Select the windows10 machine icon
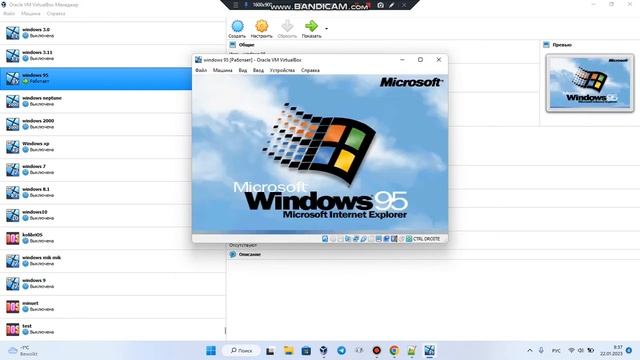This screenshot has width=640, height=360. (x=13, y=216)
